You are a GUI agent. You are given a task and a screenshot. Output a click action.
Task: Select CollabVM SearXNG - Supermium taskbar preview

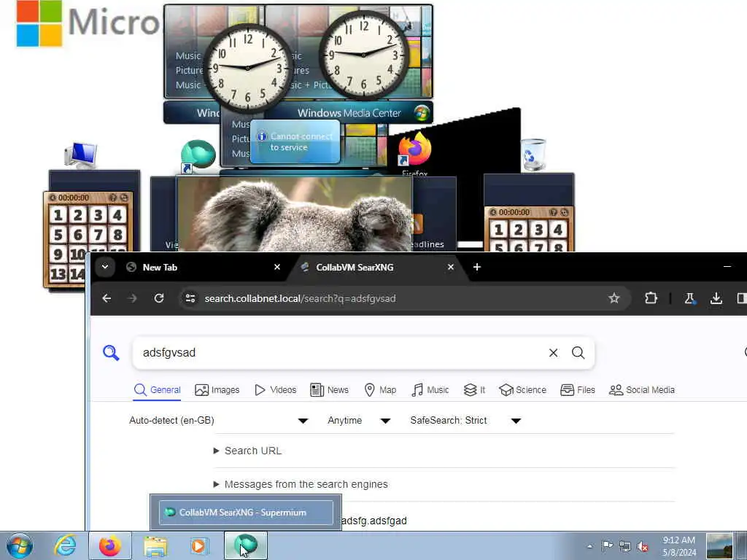tap(246, 513)
